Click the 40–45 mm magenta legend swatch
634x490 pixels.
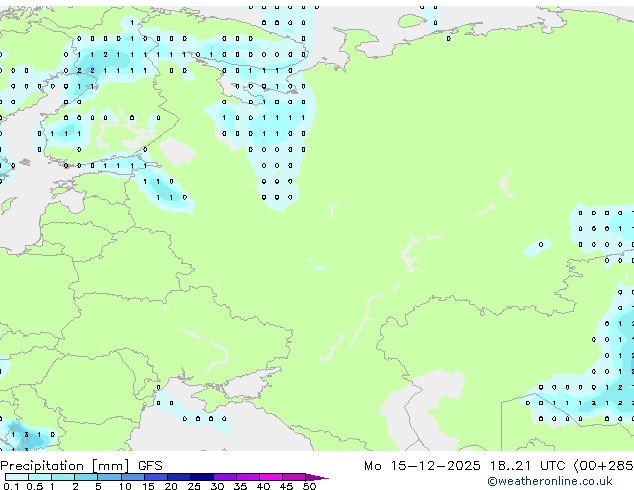click(x=271, y=477)
